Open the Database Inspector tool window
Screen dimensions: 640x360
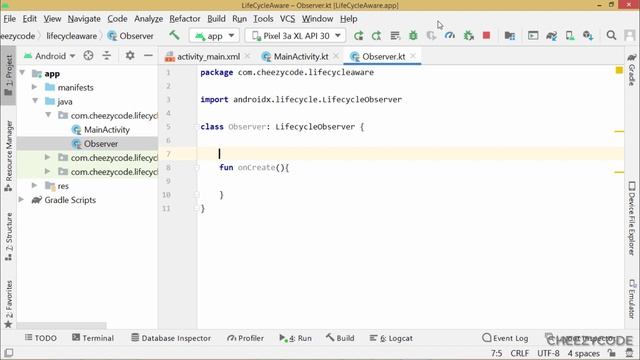tap(171, 338)
